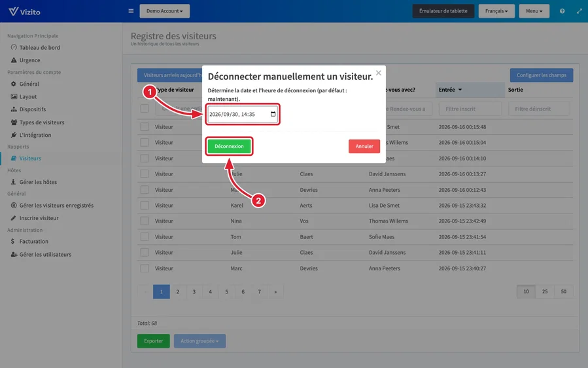Image resolution: width=588 pixels, height=368 pixels.
Task: Click the red Annuler button
Action: 364,146
